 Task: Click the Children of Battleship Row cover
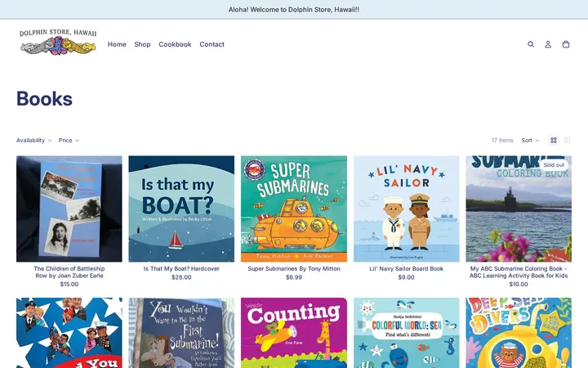click(69, 209)
